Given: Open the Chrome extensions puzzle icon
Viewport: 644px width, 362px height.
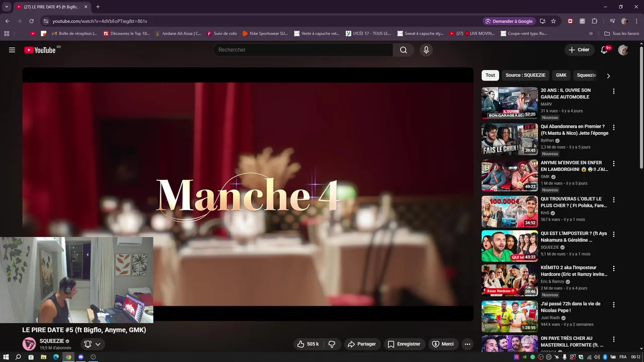Looking at the screenshot, I should (x=595, y=21).
